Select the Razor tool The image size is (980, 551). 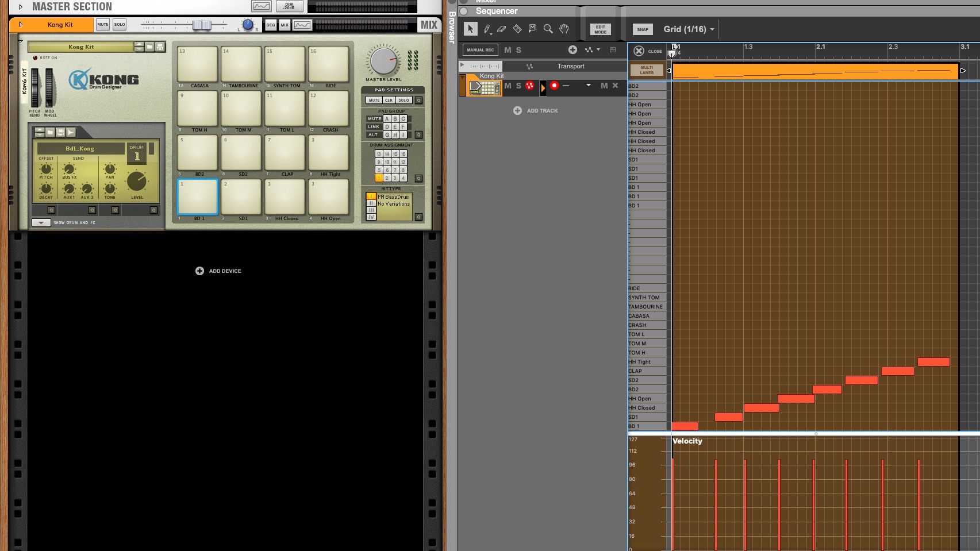tap(517, 29)
